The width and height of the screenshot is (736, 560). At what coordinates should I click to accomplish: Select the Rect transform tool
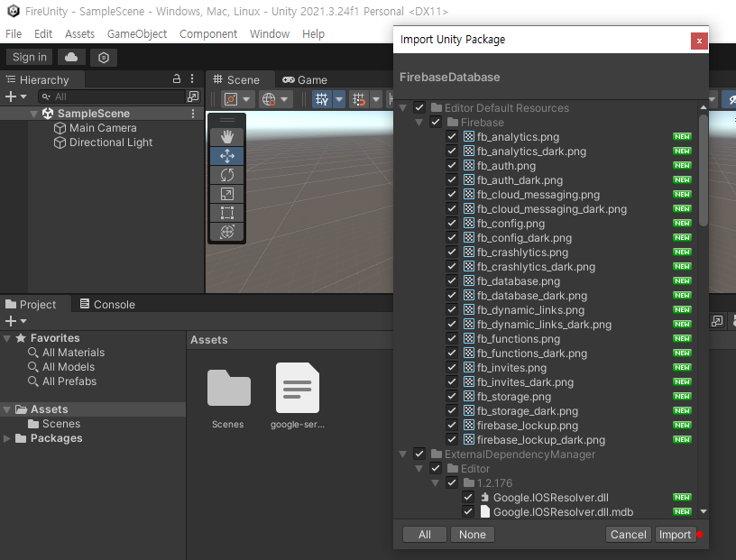[x=227, y=213]
